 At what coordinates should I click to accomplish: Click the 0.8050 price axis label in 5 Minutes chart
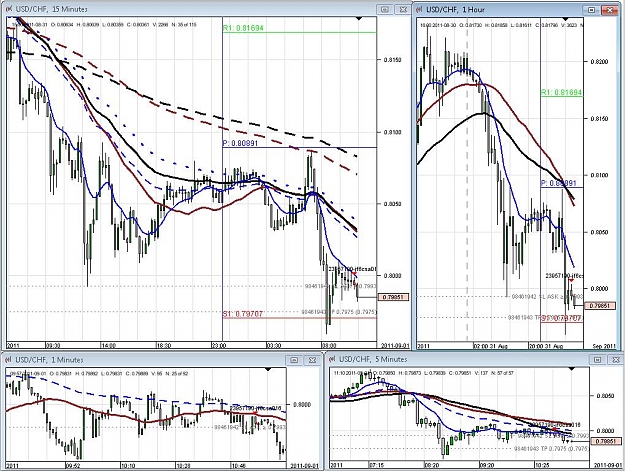coord(605,396)
